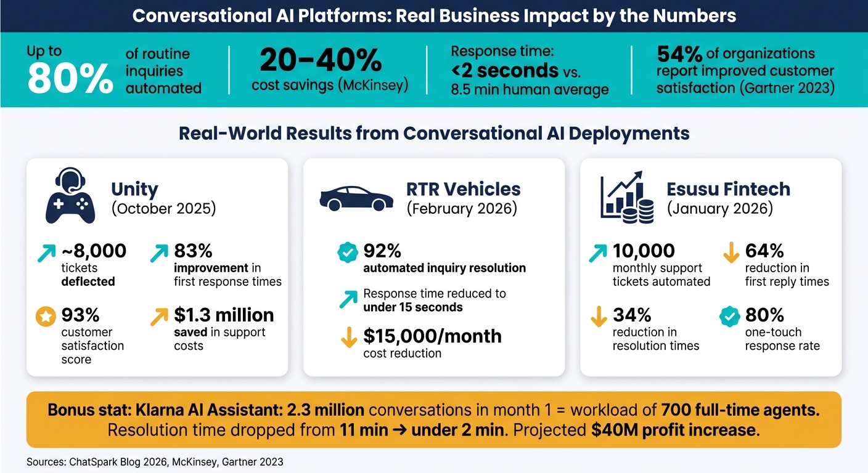Viewport: 868px width, 473px height.
Task: Click the large 80% figure in banner
Action: point(71,78)
